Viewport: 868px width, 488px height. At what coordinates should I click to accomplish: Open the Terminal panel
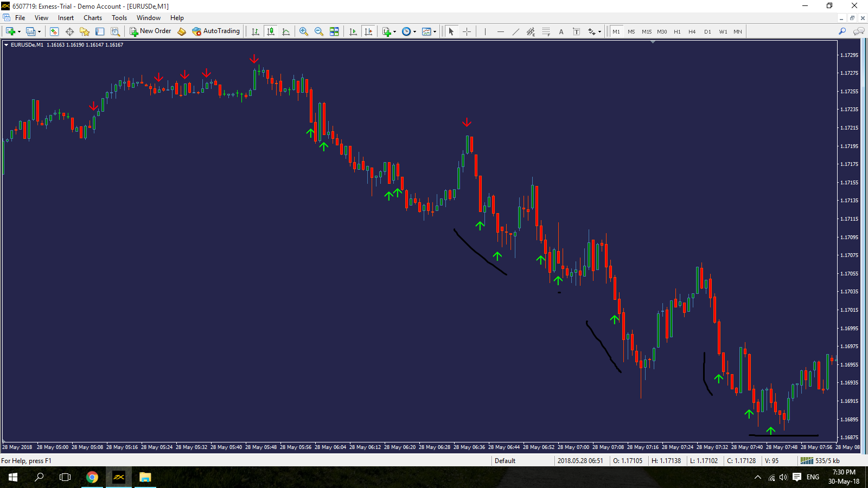pos(100,31)
